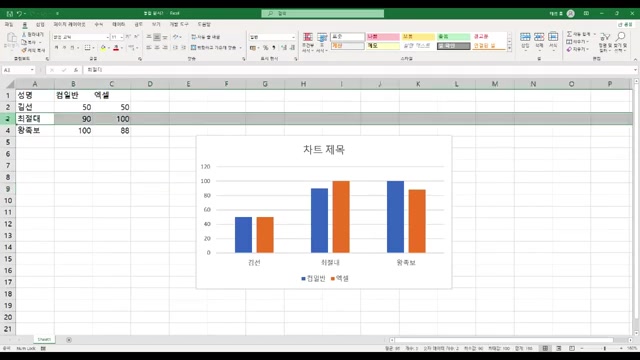The height and width of the screenshot is (360, 640).
Task: Open the File tab
Action: click(x=9, y=24)
